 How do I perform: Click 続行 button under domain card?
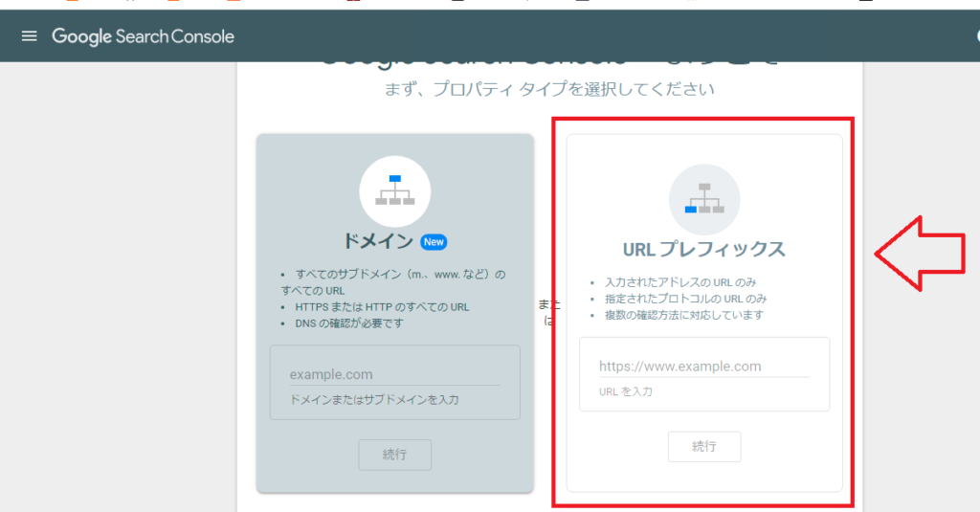click(x=395, y=455)
